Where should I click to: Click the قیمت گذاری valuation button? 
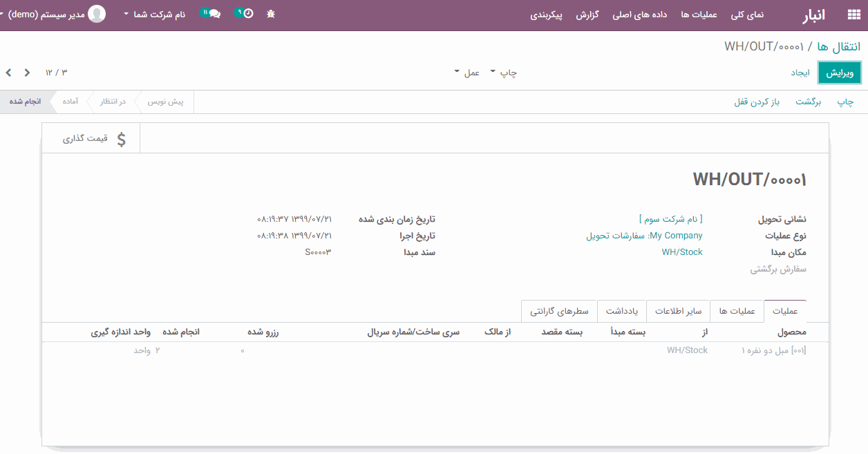click(91, 139)
